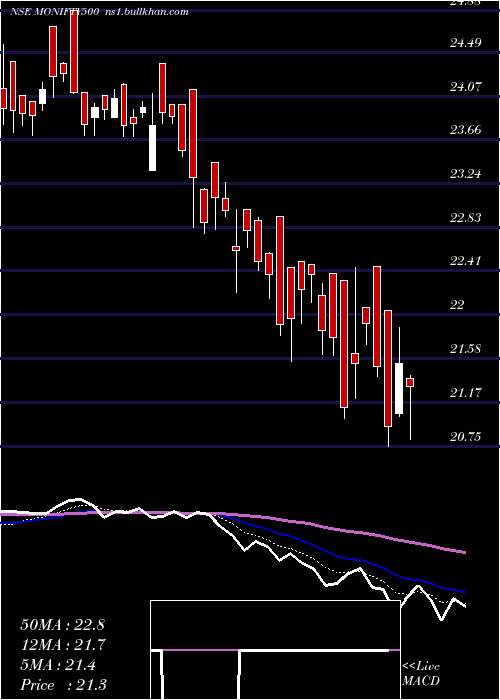500x700 pixels.
Task: Click the 20.75 price axis label
Action: pos(466,436)
